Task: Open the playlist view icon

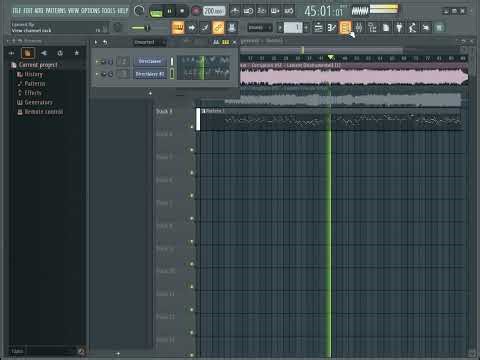Action: pos(318,28)
